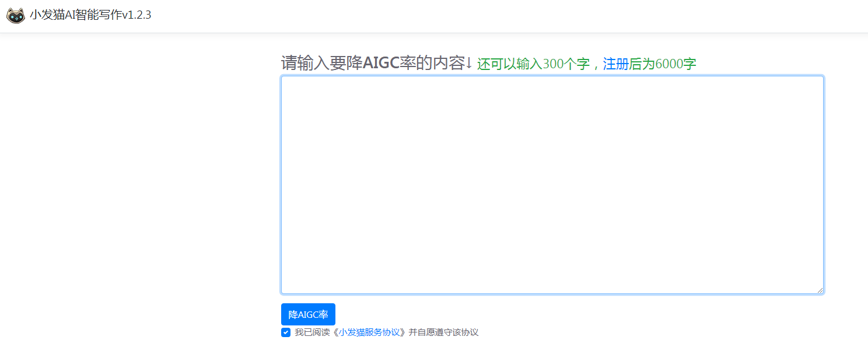This screenshot has height=361, width=868.
Task: Click the cat logo in the header
Action: (x=15, y=15)
